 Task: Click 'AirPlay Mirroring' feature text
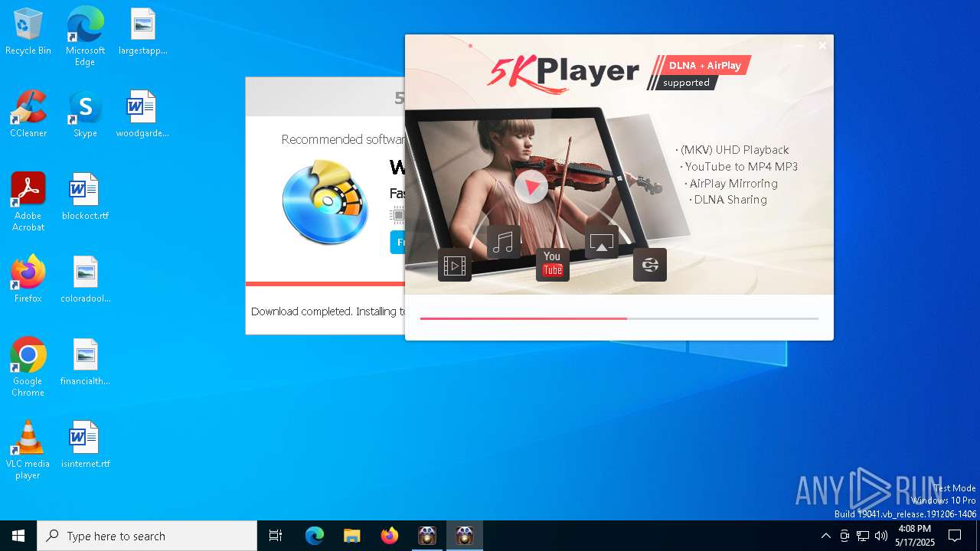(x=733, y=183)
